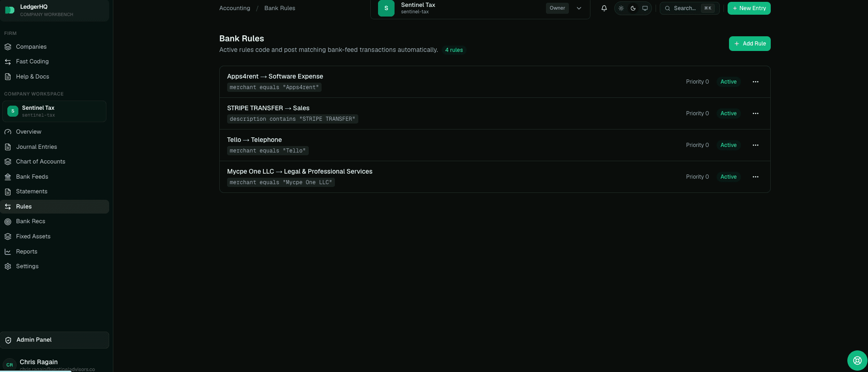Viewport: 868px width, 372px height.
Task: Click the Statements document icon
Action: [8, 192]
